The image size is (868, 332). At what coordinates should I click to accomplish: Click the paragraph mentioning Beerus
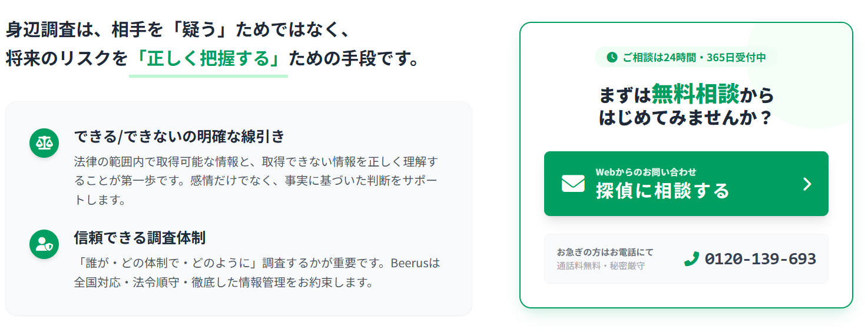pyautogui.click(x=257, y=272)
